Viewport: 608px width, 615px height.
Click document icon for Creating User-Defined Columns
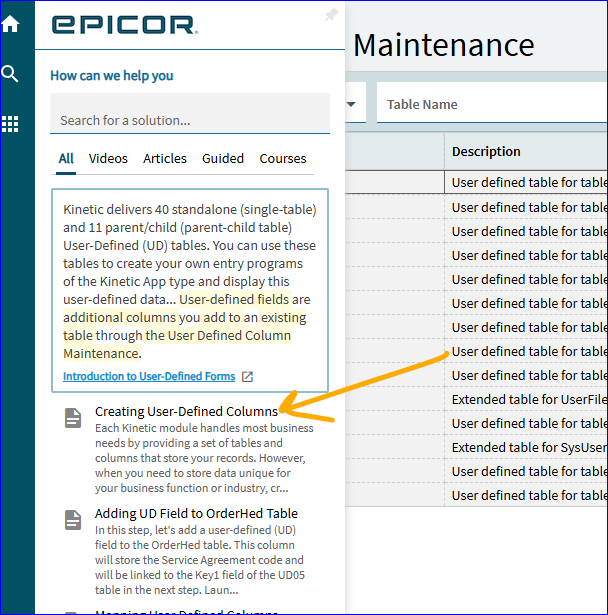pyautogui.click(x=73, y=418)
